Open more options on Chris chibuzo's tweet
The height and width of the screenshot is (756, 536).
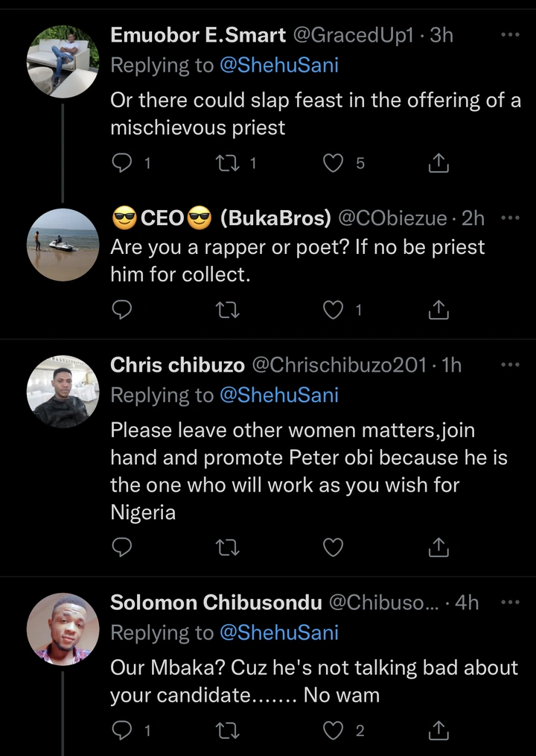(510, 365)
